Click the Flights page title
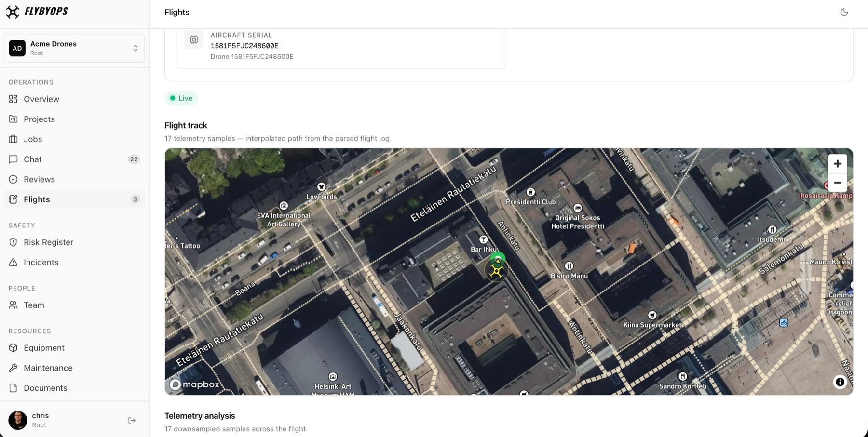 [x=176, y=12]
